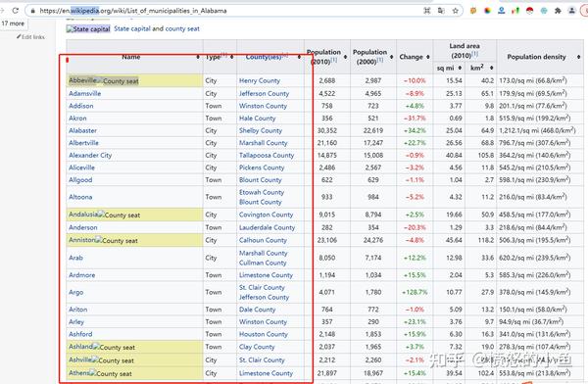Open the Athens municipality link
This screenshot has height=384, width=588.
[x=78, y=373]
